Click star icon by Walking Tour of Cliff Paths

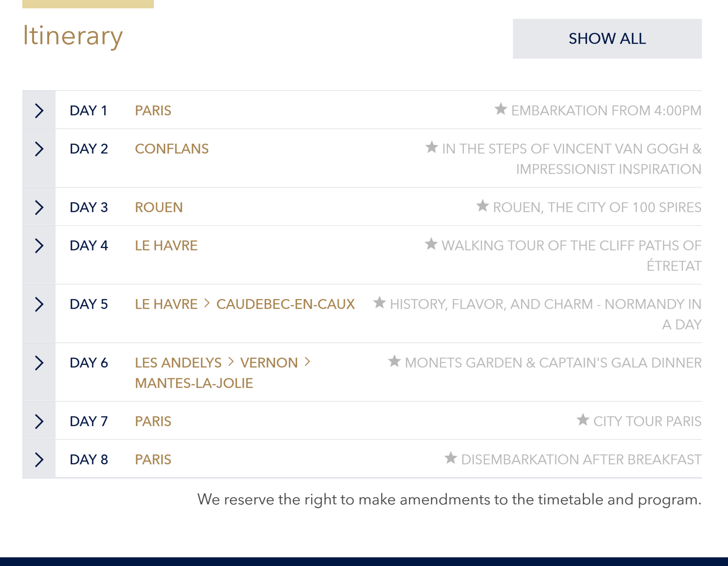tap(431, 244)
